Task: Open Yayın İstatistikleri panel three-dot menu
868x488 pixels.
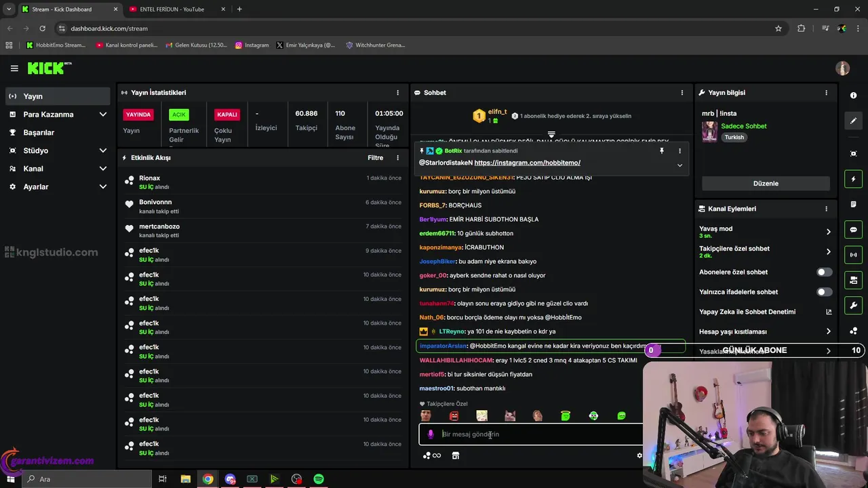Action: pos(398,93)
